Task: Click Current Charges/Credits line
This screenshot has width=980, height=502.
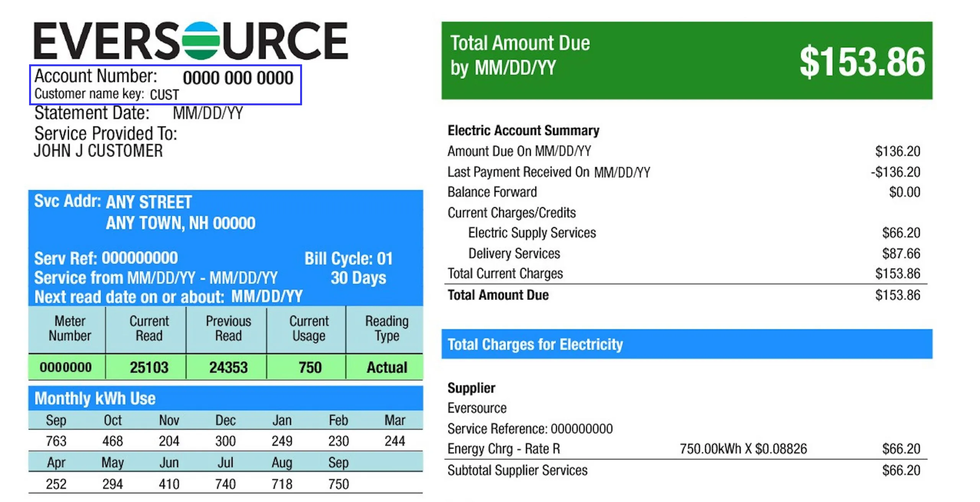Action: tap(512, 213)
